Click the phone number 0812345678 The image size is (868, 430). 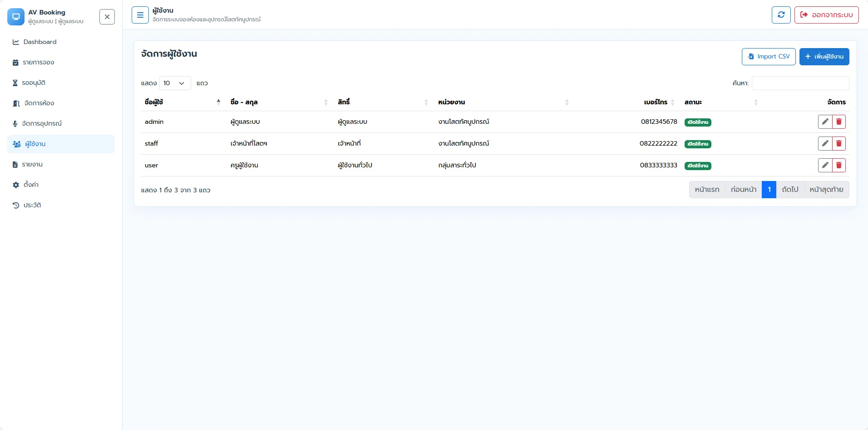(x=659, y=122)
